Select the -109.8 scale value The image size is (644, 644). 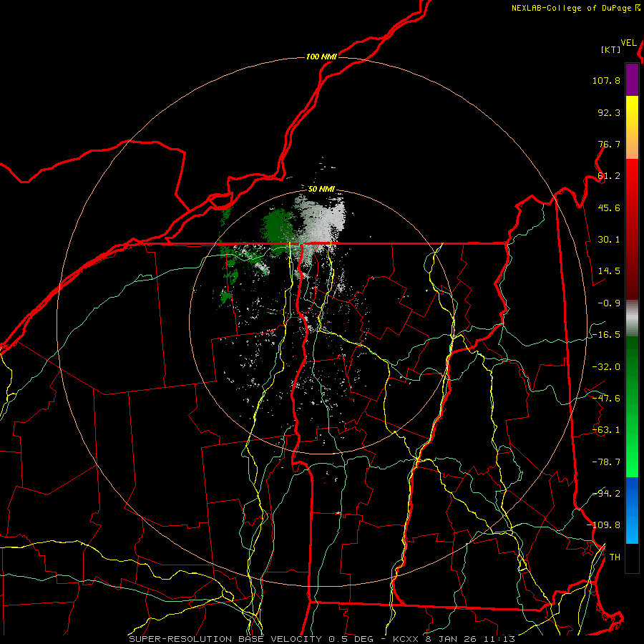pyautogui.click(x=603, y=525)
